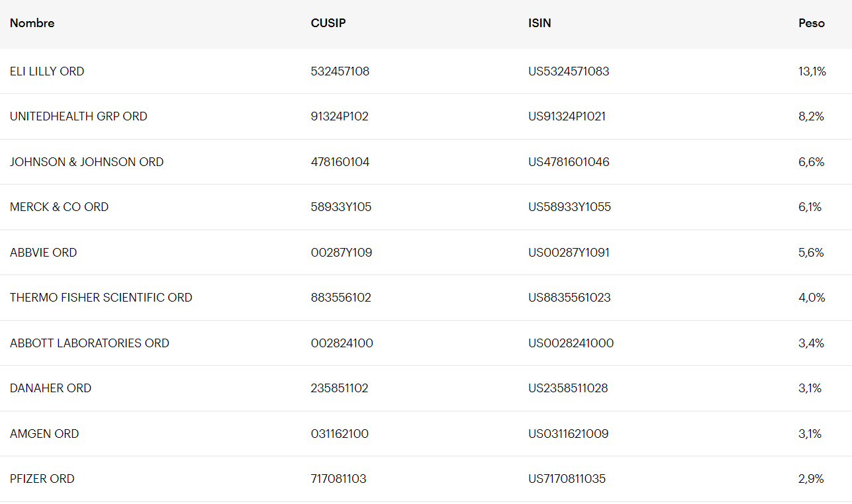This screenshot has width=852, height=504.
Task: Click Eli Lilly CUSIP 532457108
Action: tap(340, 71)
